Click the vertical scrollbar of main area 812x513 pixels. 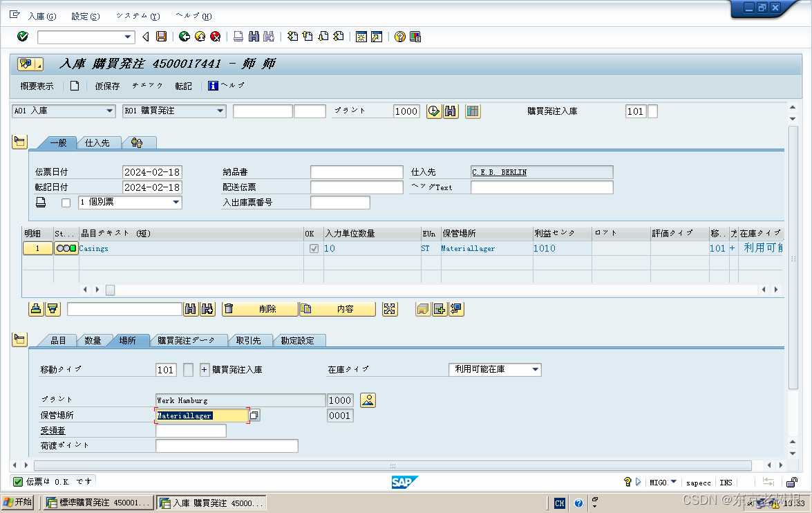tap(793, 256)
